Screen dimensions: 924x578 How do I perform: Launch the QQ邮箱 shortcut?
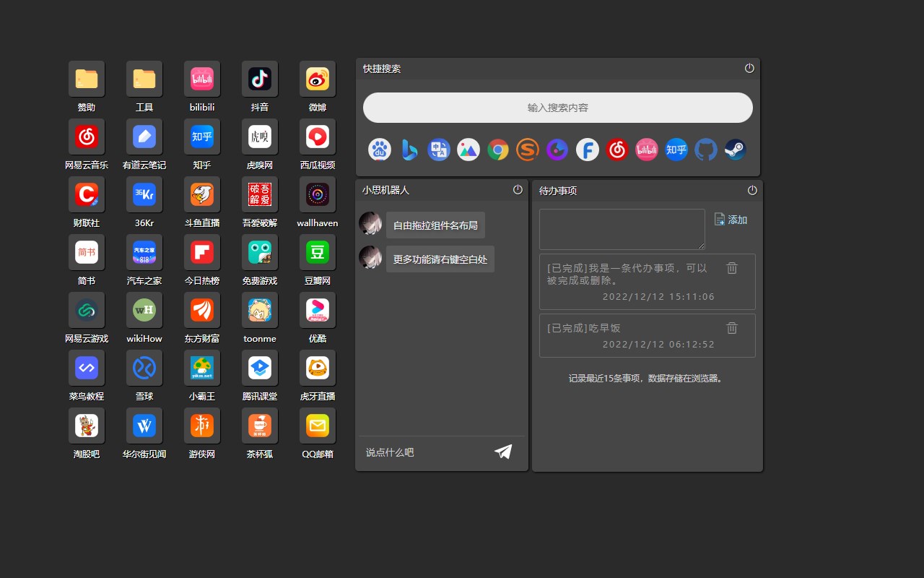[x=318, y=426]
